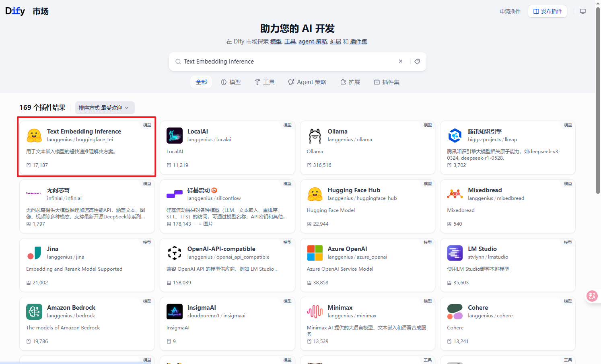601x364 pixels.
Task: Select the 模型 category tab
Action: coord(231,82)
